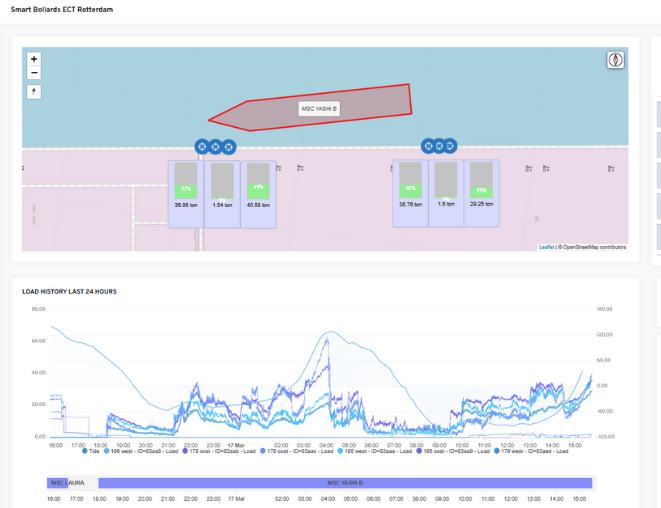Select the MSC LAURA timeline segment
The height and width of the screenshot is (508, 661).
pyautogui.click(x=66, y=483)
